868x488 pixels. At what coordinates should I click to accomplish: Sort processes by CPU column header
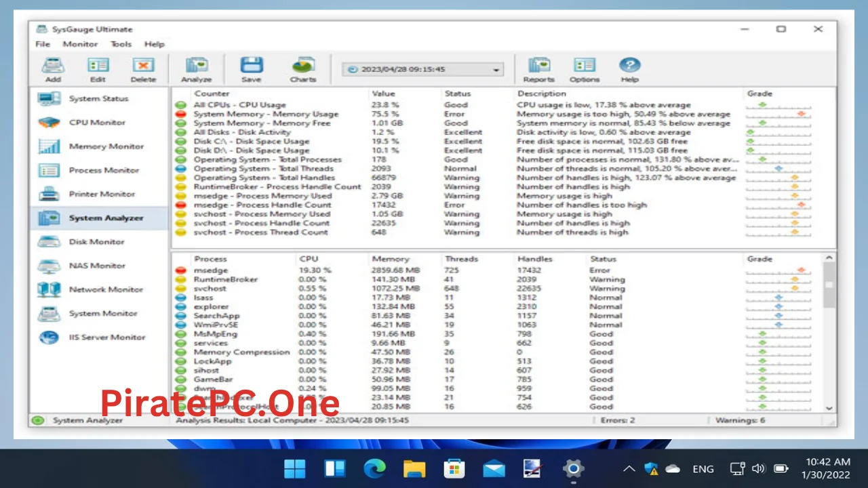pyautogui.click(x=309, y=259)
